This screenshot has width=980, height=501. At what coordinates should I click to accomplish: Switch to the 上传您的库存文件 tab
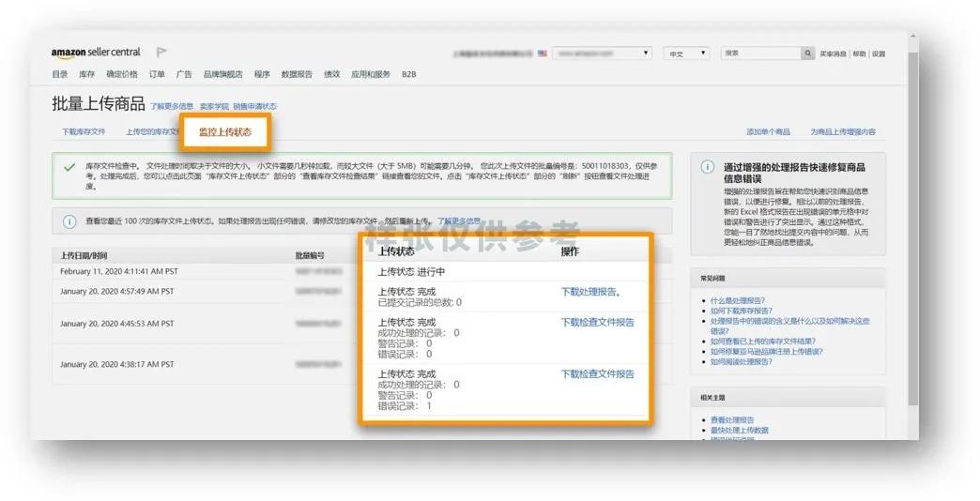154,131
